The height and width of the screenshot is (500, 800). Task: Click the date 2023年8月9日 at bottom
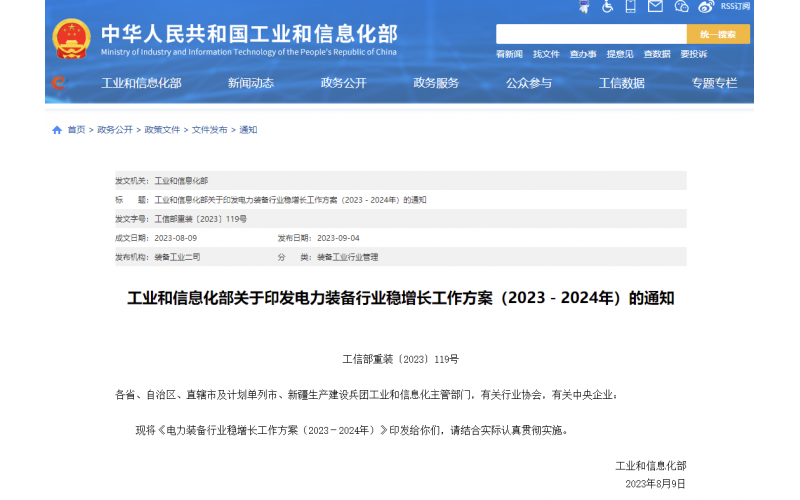656,484
